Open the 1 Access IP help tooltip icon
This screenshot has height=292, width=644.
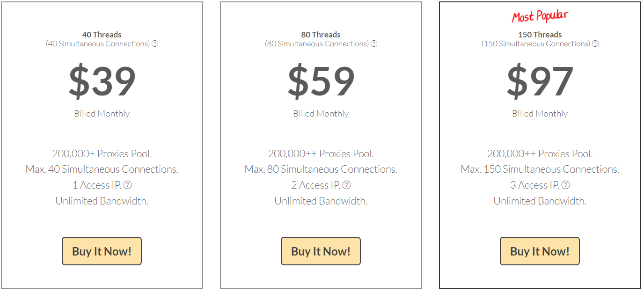tap(128, 185)
